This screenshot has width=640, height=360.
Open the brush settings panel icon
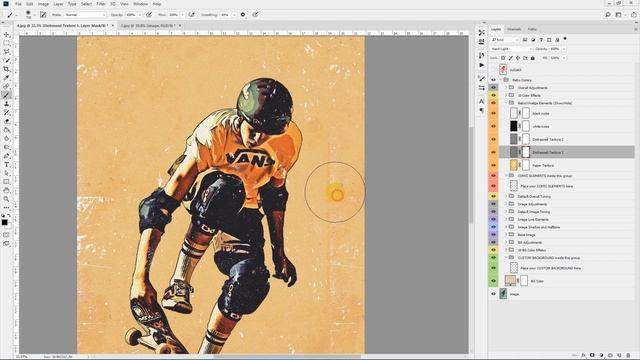pos(43,15)
